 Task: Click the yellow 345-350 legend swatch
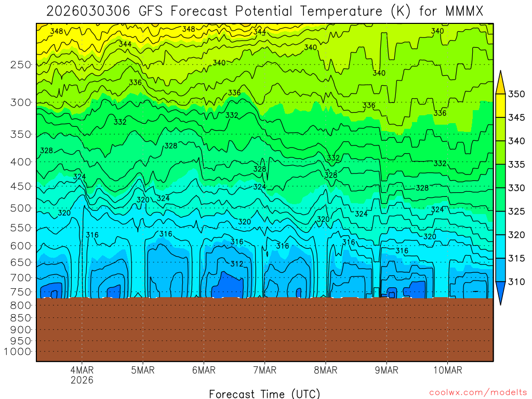point(500,105)
